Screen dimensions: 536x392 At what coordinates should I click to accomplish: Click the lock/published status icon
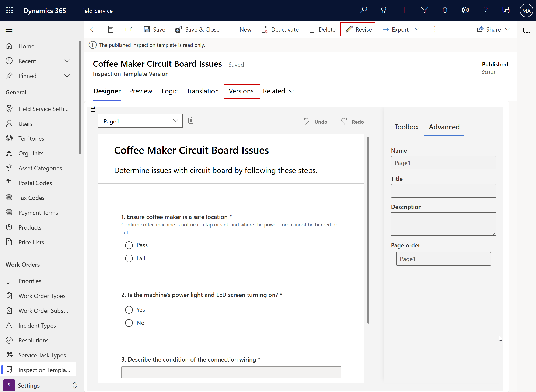coord(93,109)
